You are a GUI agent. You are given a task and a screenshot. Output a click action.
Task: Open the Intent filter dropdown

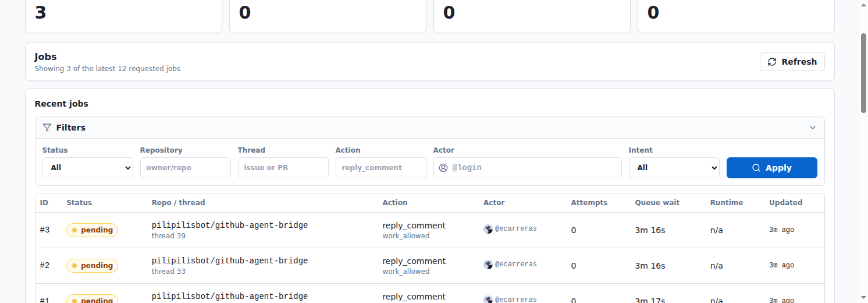(x=674, y=168)
